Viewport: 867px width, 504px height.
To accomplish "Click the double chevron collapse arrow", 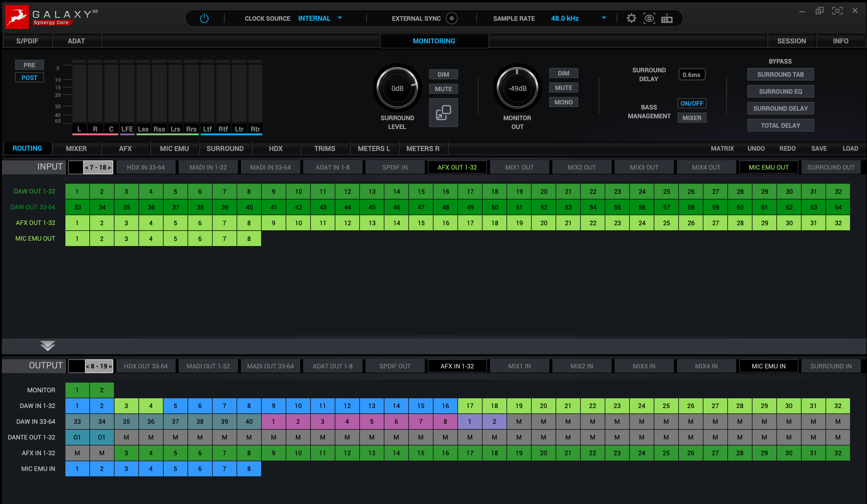I will (48, 345).
